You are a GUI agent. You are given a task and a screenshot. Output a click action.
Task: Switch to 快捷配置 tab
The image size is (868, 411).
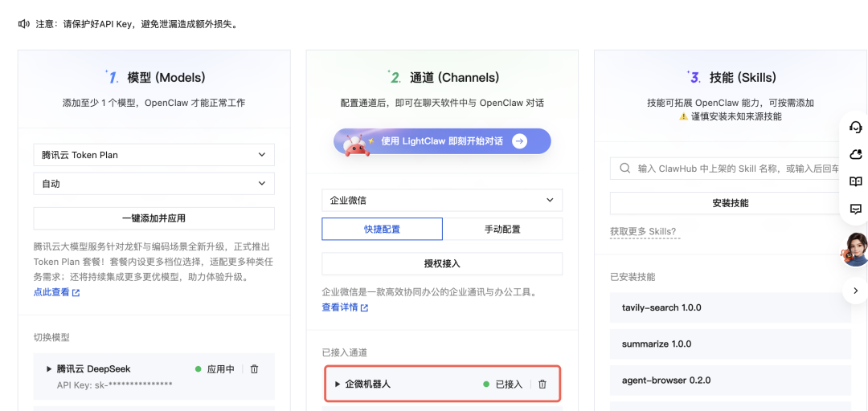point(382,229)
